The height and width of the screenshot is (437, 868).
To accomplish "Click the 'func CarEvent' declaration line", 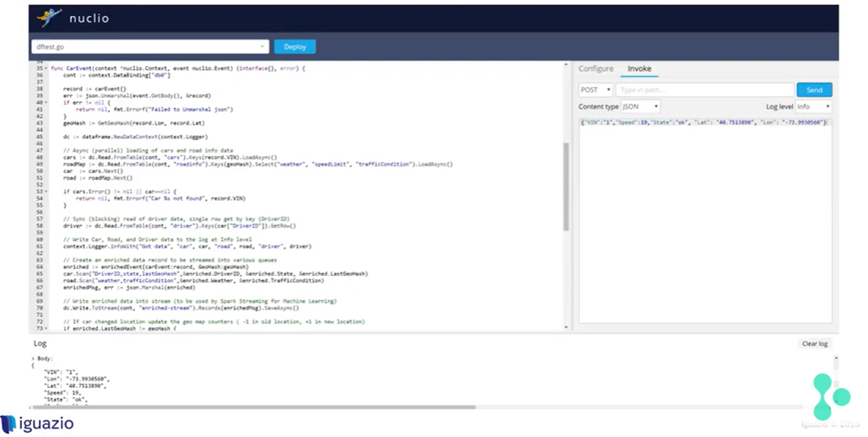I will pyautogui.click(x=177, y=68).
